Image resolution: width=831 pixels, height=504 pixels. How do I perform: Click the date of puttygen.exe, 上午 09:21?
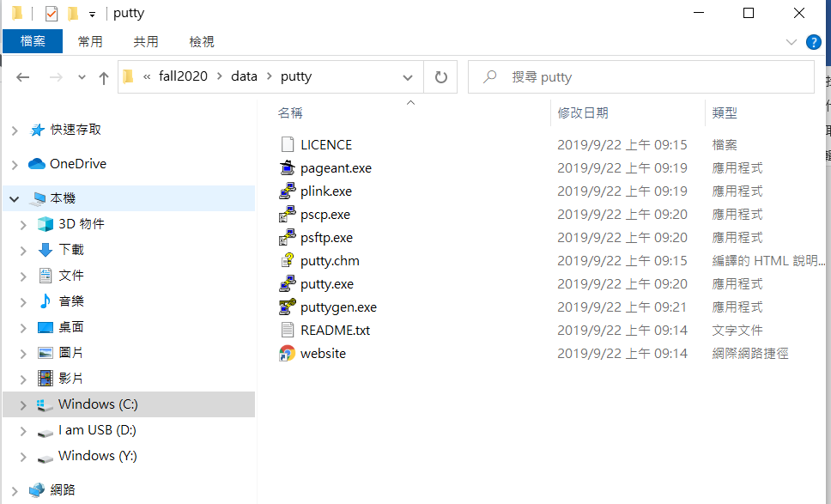(622, 307)
